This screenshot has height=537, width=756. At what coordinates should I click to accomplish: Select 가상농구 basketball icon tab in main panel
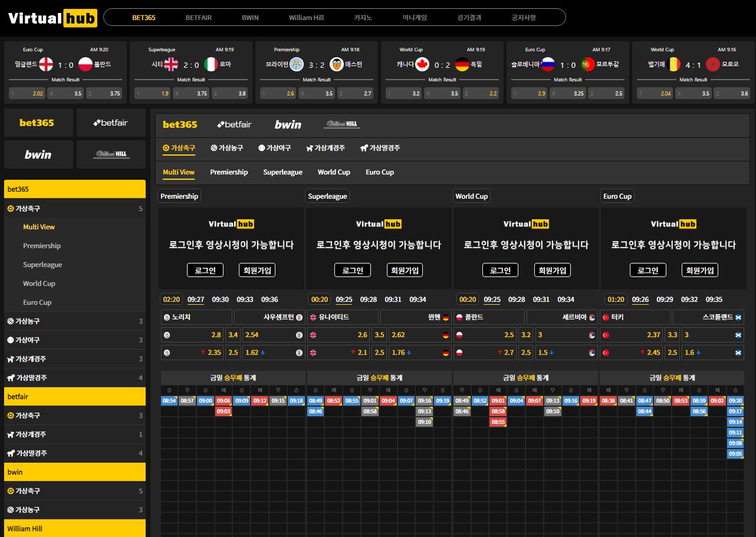[x=226, y=148]
